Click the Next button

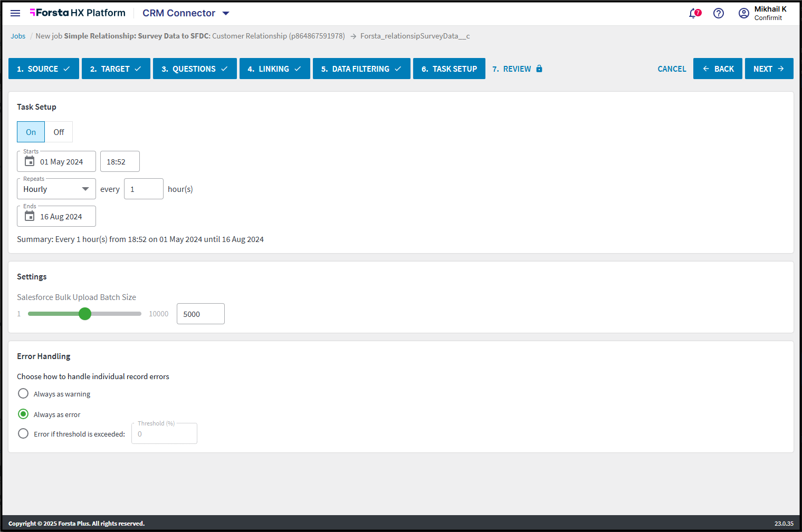769,69
